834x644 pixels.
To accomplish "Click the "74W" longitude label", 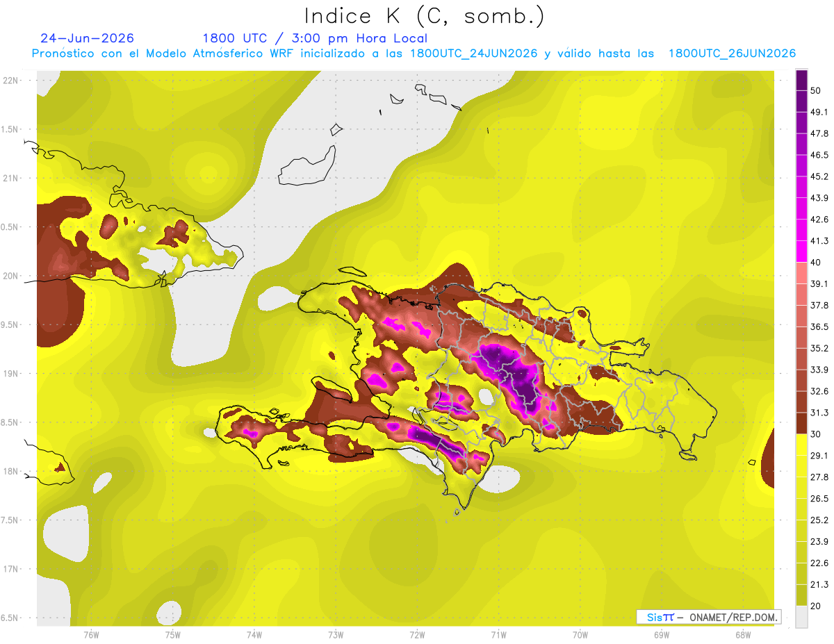I will point(254,634).
